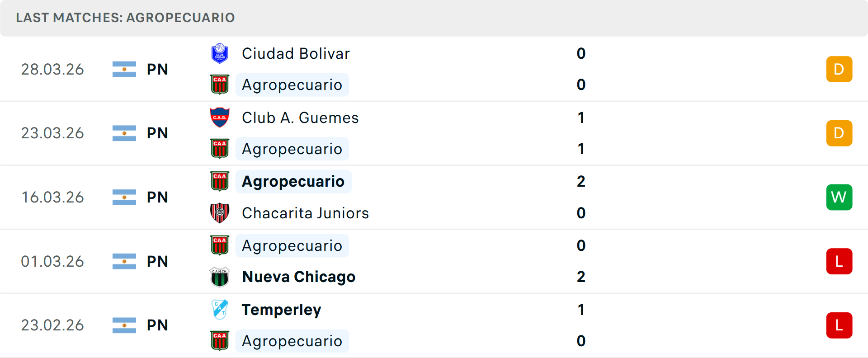Open the Chacarita Juniors team link
Screen dimensions: 868x358
[305, 213]
